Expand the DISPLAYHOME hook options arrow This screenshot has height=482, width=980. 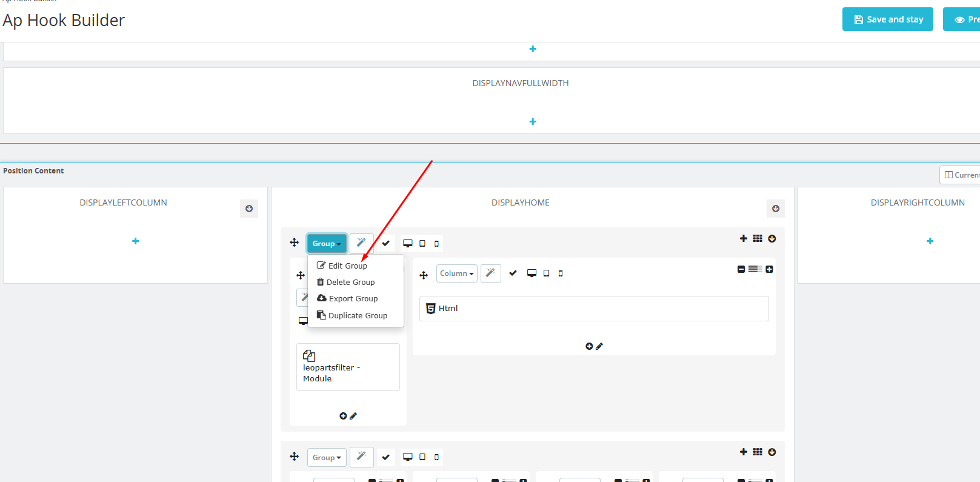pyautogui.click(x=776, y=209)
